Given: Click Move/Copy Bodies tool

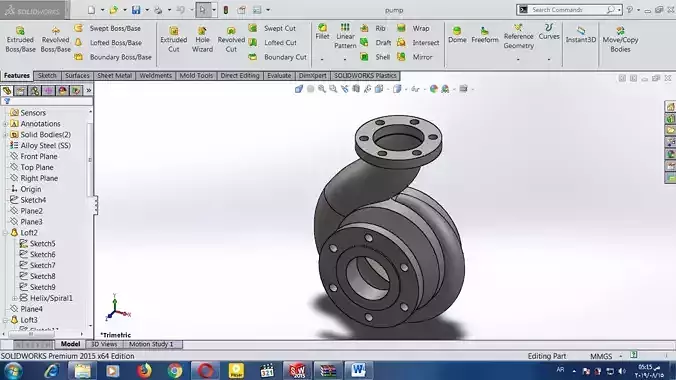Looking at the screenshot, I should (620, 40).
